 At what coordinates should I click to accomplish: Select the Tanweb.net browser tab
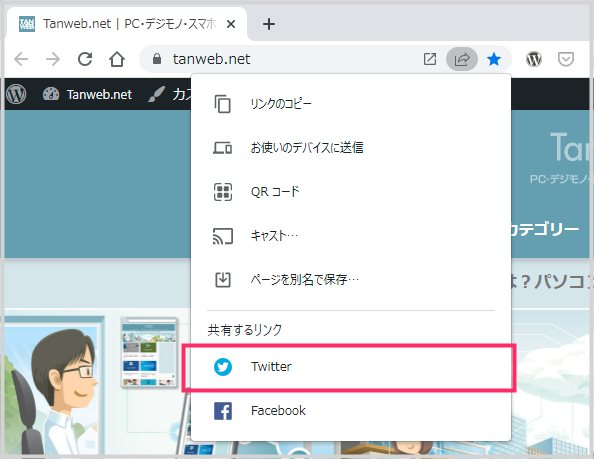(127, 24)
